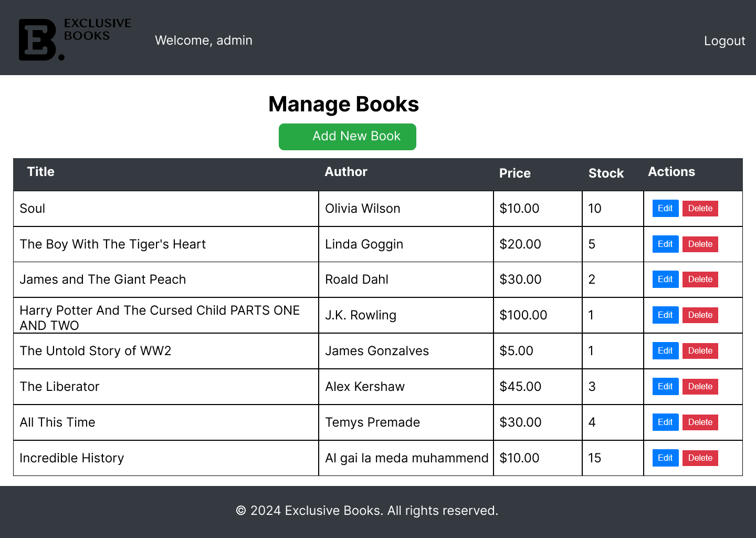The image size is (756, 538).
Task: Edit The Liberator book entry
Action: [x=665, y=387]
